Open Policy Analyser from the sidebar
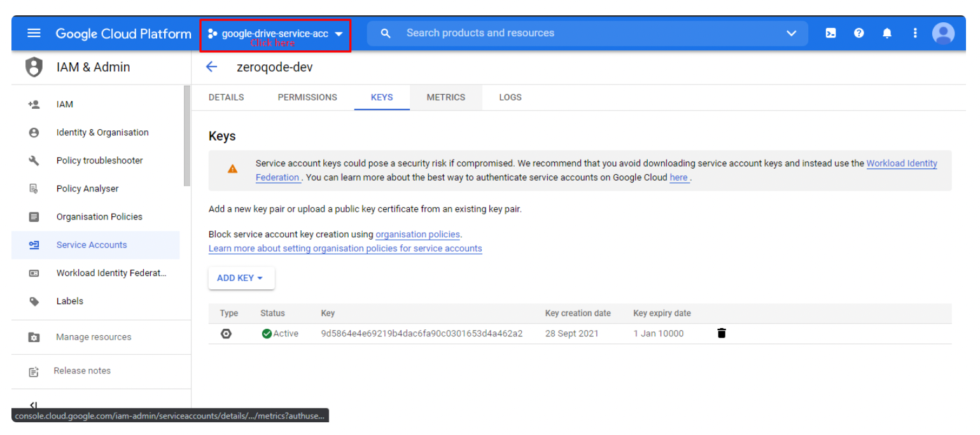This screenshot has width=980, height=435. point(95,188)
